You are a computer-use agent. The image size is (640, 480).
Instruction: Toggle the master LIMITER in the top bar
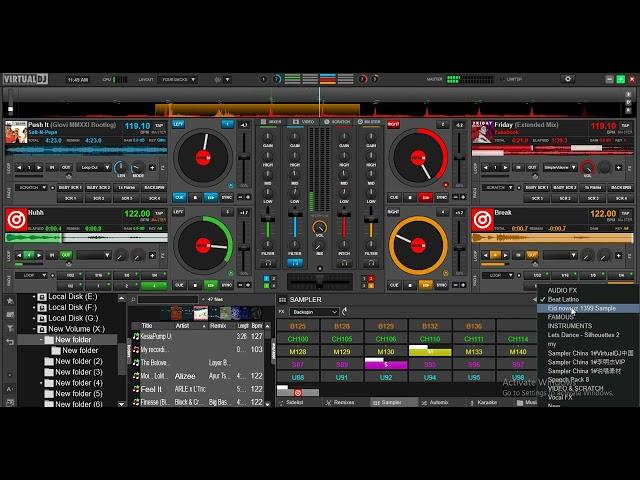(514, 79)
